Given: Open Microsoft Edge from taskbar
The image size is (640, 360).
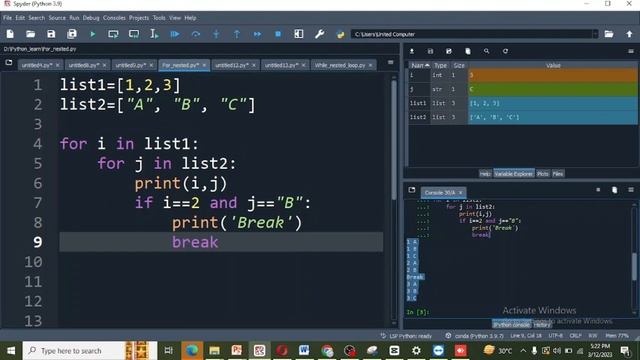Looking at the screenshot, I should [192, 351].
